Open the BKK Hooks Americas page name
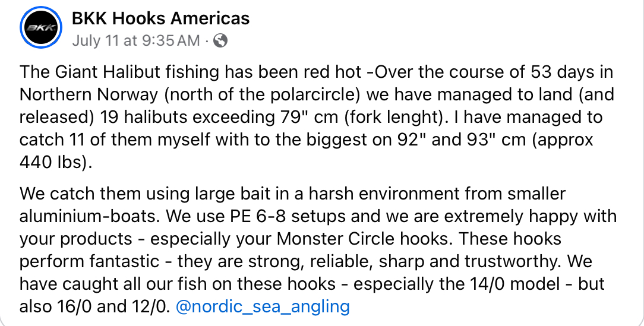The width and height of the screenshot is (644, 326). click(x=160, y=18)
